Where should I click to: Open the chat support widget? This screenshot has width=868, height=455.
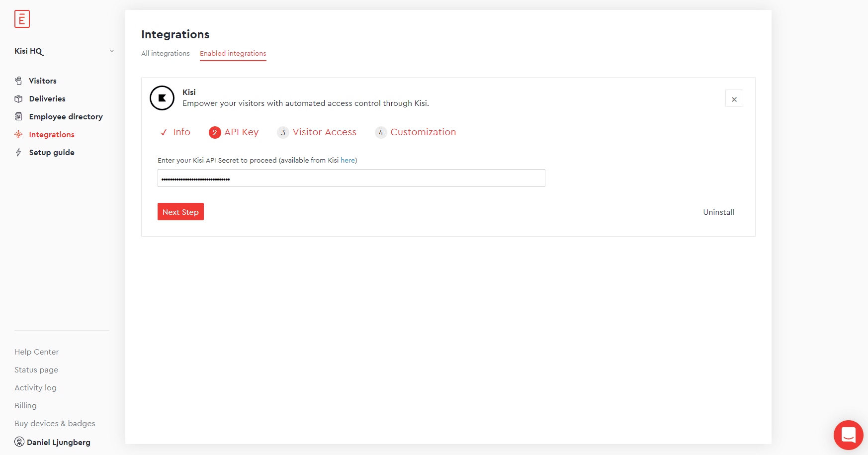pos(849,435)
